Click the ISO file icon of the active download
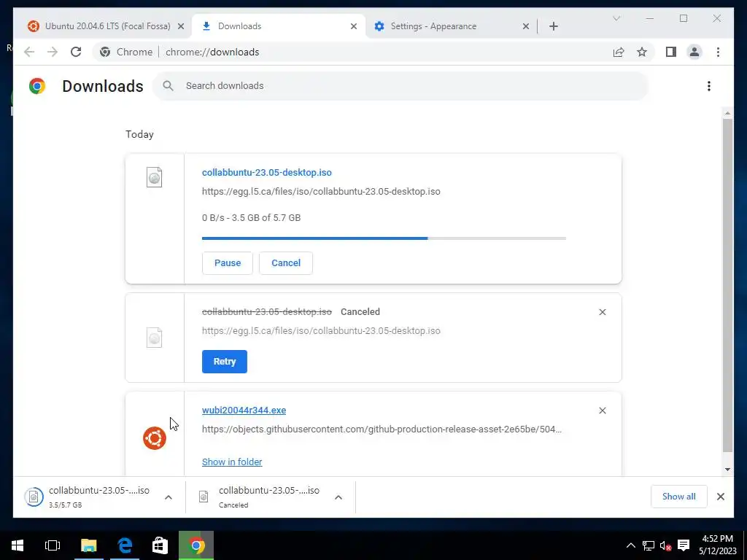Screen dimensions: 747x560 [x=155, y=177]
